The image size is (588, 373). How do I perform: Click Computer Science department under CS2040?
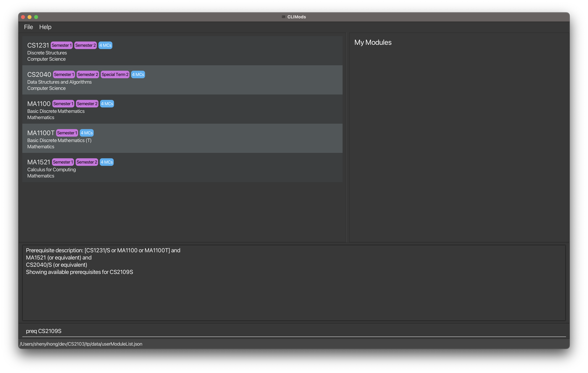coord(46,88)
